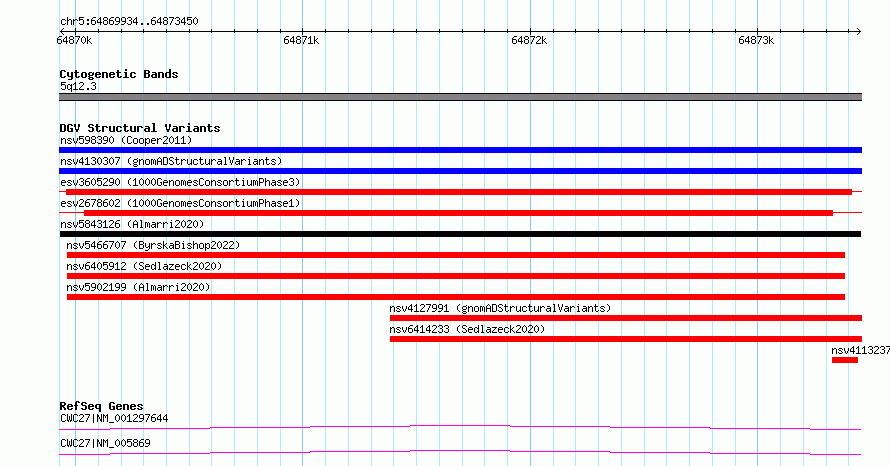Open nsv5902199 (Almarri2020) label
Image resolution: width=890 pixels, height=466 pixels.
point(138,287)
